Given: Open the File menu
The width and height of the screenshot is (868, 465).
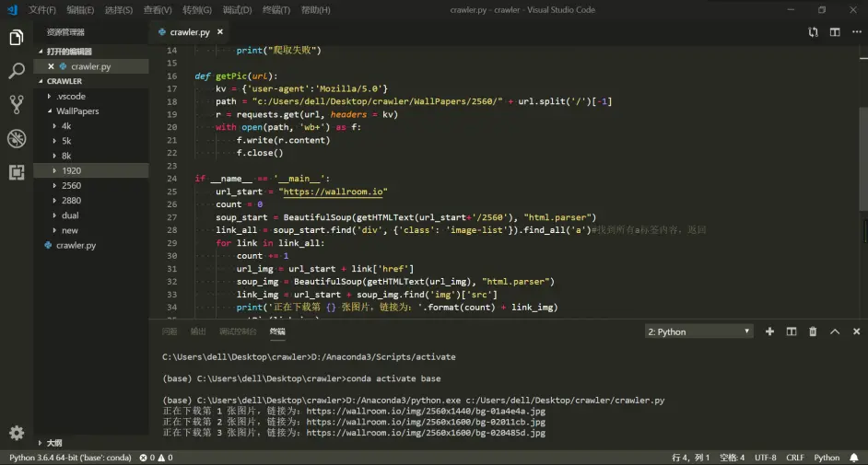Looking at the screenshot, I should click(x=42, y=10).
